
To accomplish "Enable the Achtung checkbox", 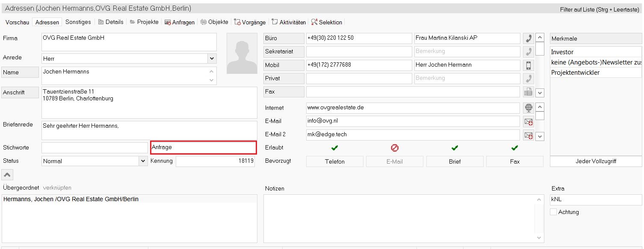I will tap(553, 212).
